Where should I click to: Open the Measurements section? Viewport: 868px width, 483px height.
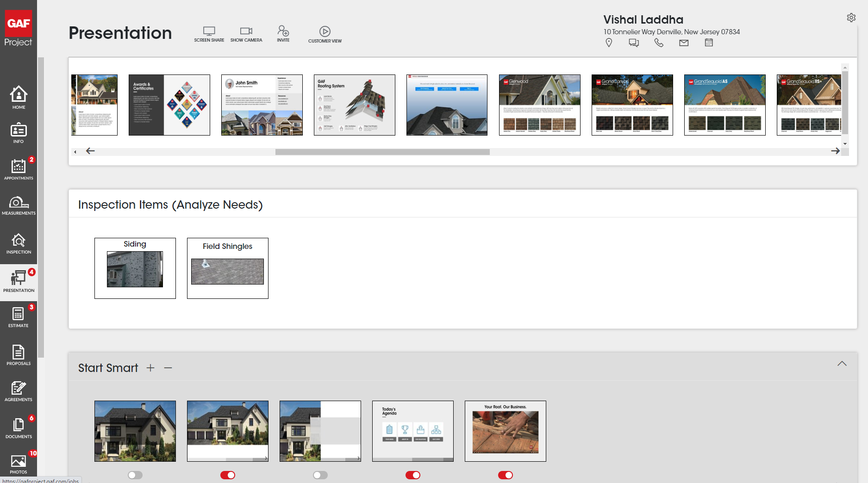click(x=19, y=206)
